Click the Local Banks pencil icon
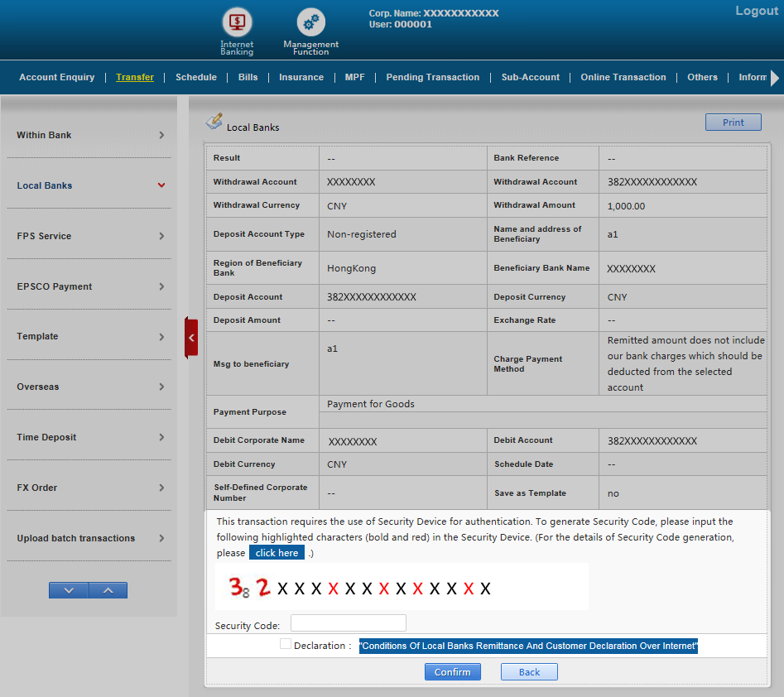This screenshot has height=697, width=784. pos(214,122)
